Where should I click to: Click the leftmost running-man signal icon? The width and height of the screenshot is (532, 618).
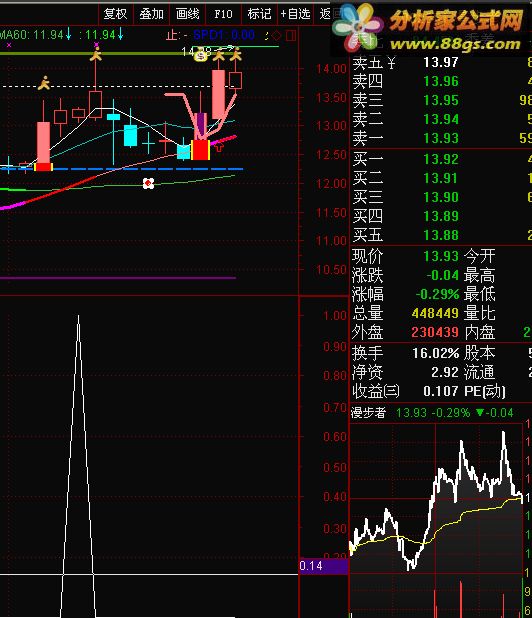44,83
